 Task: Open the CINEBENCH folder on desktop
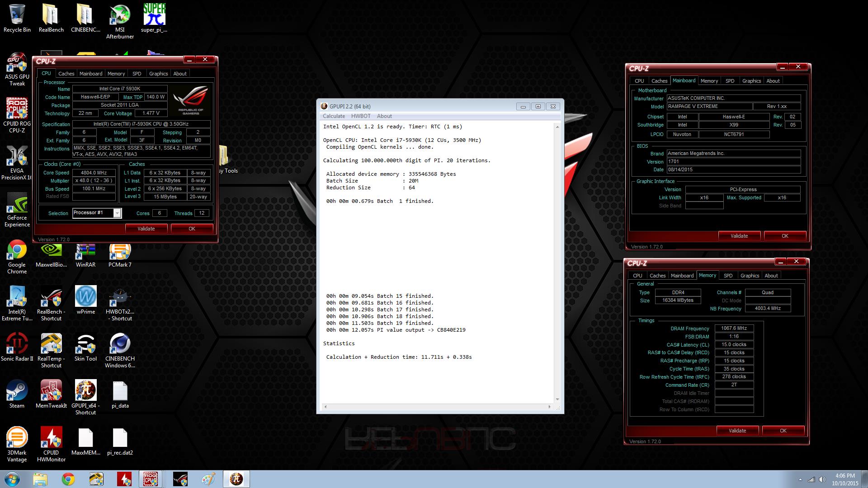(x=85, y=18)
